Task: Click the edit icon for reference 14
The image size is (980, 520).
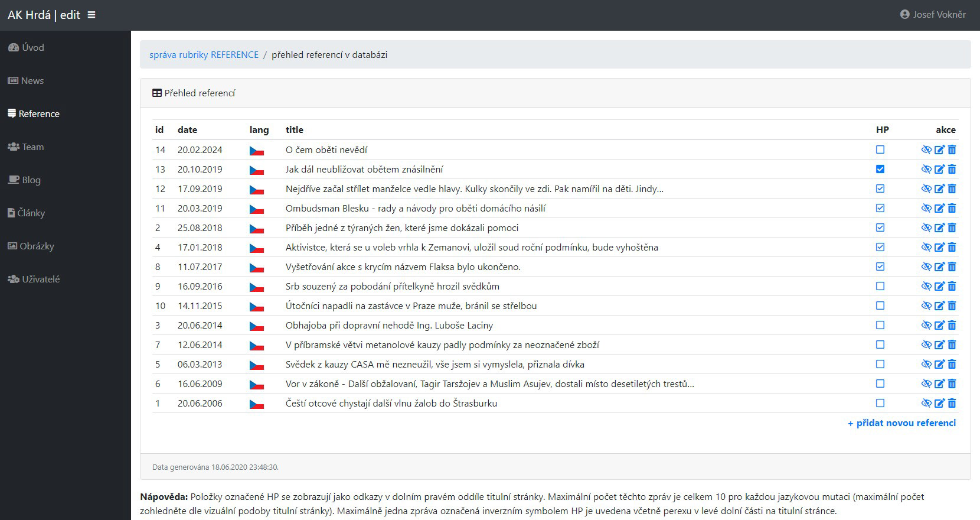Action: click(x=939, y=150)
